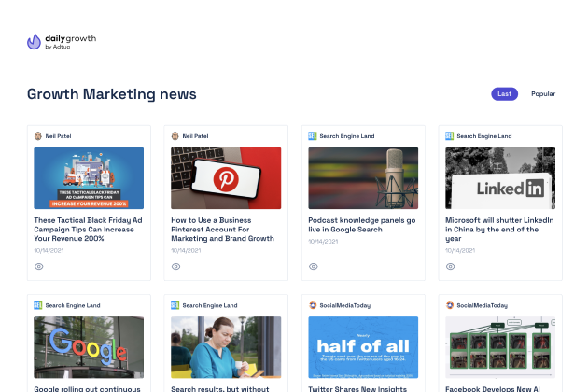
Task: Click SocialMediaToday icon on Facebook card
Action: [450, 305]
